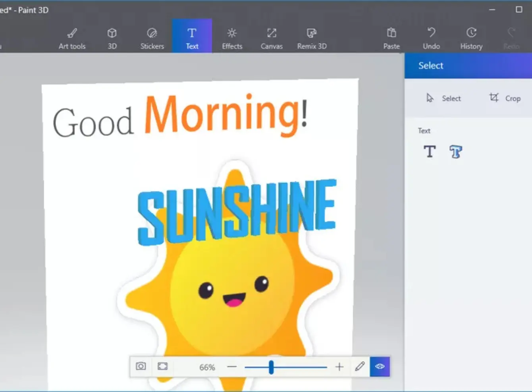This screenshot has height=392, width=532.
Task: Open the Stickers panel
Action: (x=152, y=38)
